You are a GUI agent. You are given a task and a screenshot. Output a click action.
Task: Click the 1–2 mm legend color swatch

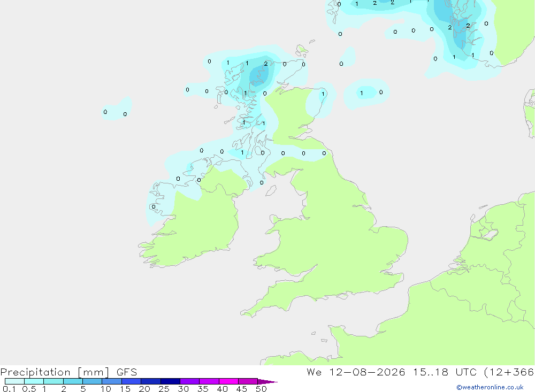(53, 381)
